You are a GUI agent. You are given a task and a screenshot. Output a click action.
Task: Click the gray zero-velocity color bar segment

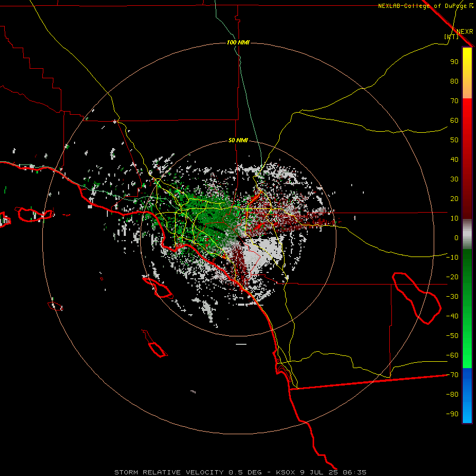click(467, 234)
